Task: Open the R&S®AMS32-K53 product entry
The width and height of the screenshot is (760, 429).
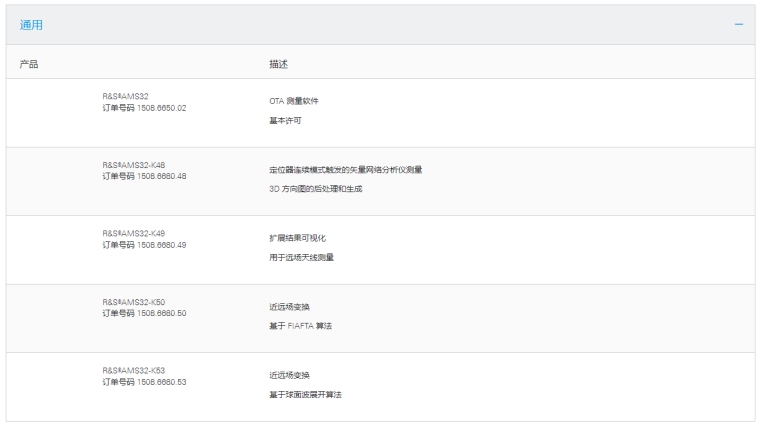Action: (x=134, y=371)
